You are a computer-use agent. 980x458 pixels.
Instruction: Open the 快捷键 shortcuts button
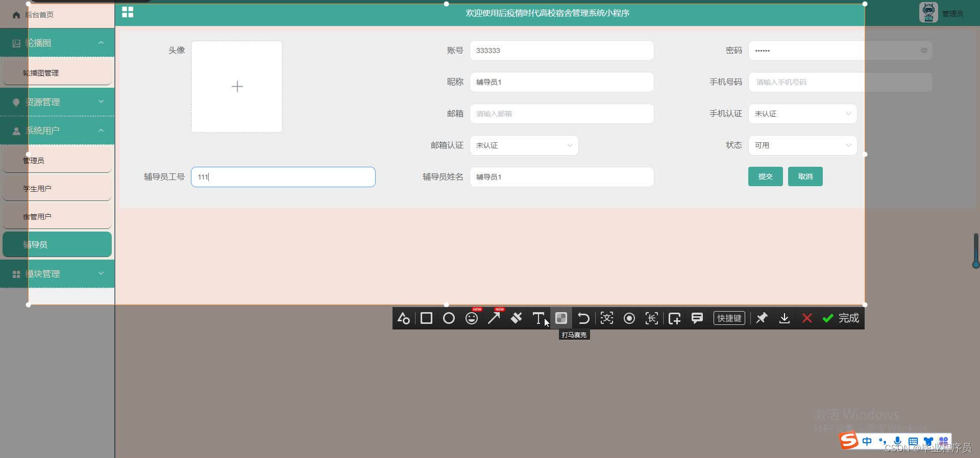(729, 318)
